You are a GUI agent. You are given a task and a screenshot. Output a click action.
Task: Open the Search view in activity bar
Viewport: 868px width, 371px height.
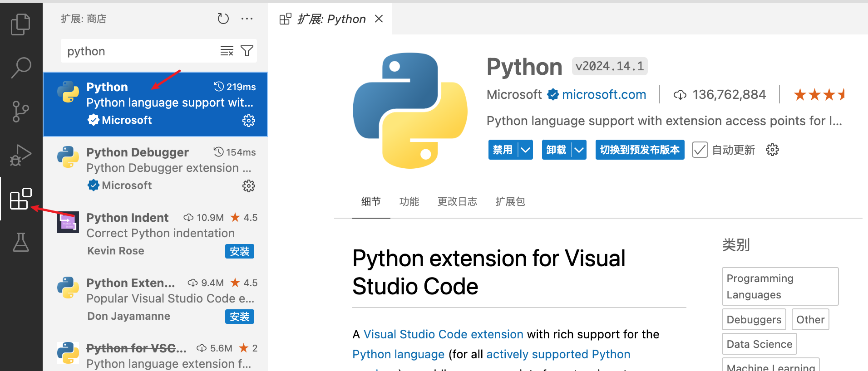point(20,68)
